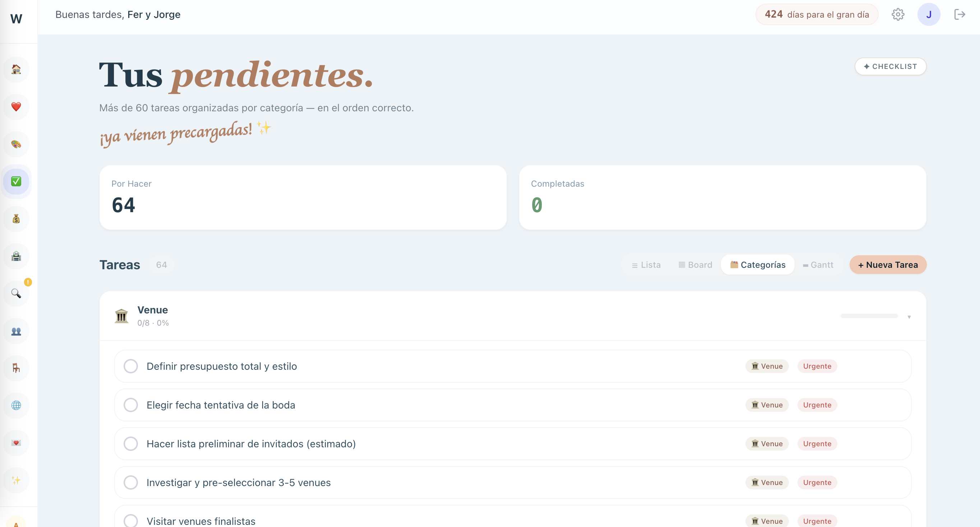This screenshot has width=980, height=527.
Task: Click Venue tag on 'Hacer lista preliminar' row
Action: [767, 444]
